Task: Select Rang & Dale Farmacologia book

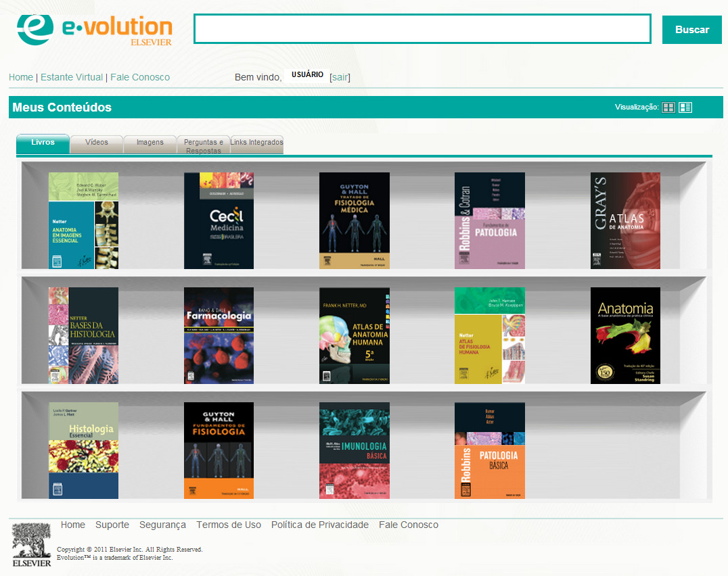Action: pos(219,335)
